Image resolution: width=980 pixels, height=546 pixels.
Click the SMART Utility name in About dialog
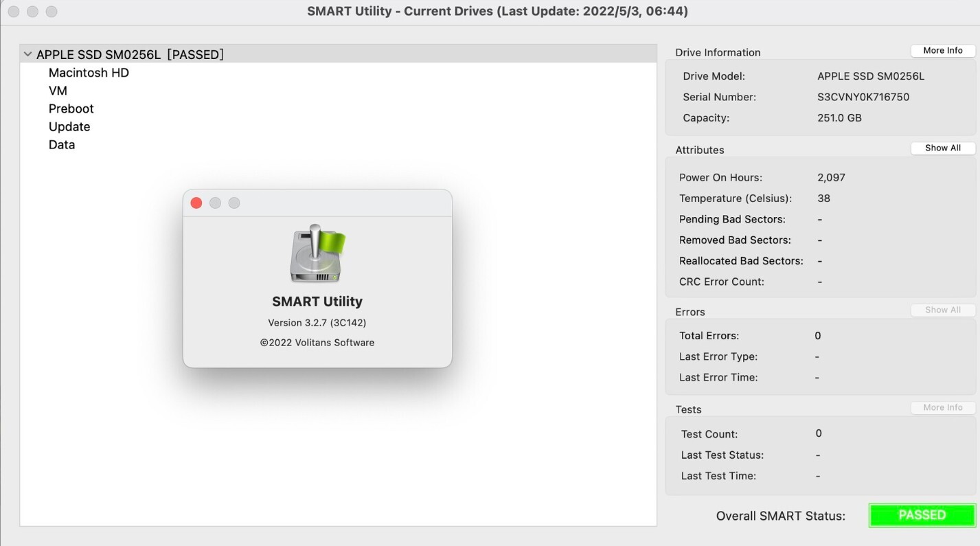(x=317, y=302)
